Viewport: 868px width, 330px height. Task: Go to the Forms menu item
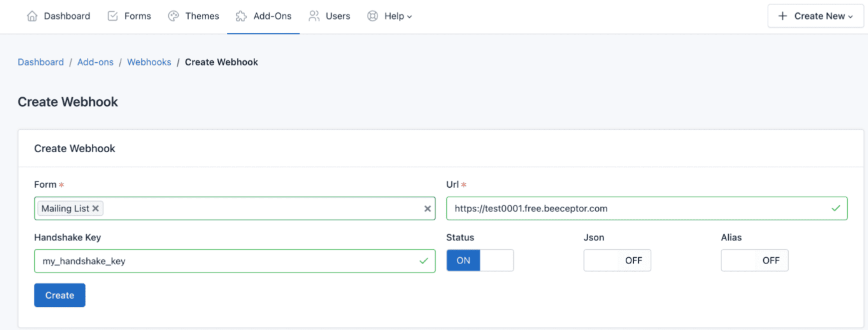(x=137, y=16)
